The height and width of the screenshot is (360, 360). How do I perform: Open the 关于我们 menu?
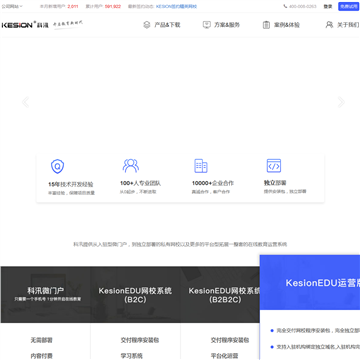(x=348, y=25)
